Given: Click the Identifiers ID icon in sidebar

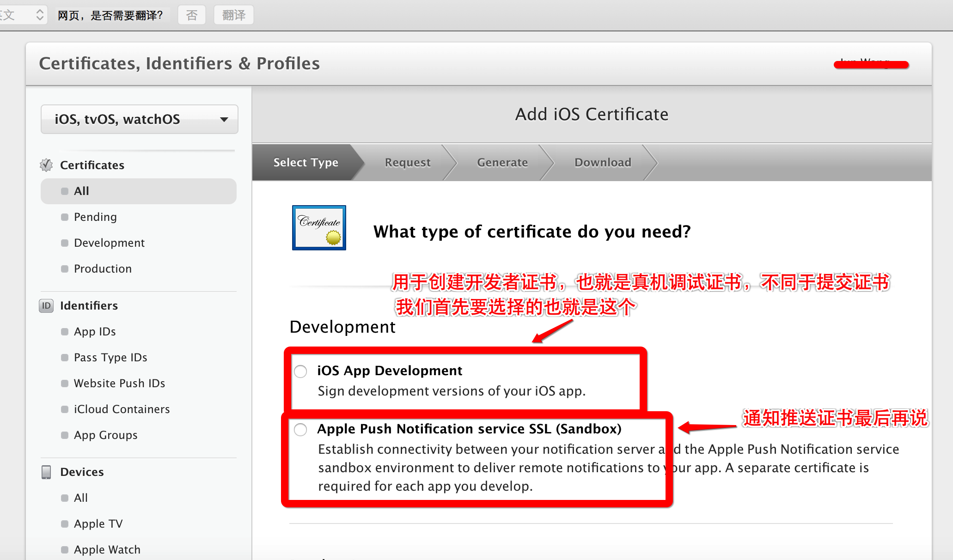Looking at the screenshot, I should [46, 305].
